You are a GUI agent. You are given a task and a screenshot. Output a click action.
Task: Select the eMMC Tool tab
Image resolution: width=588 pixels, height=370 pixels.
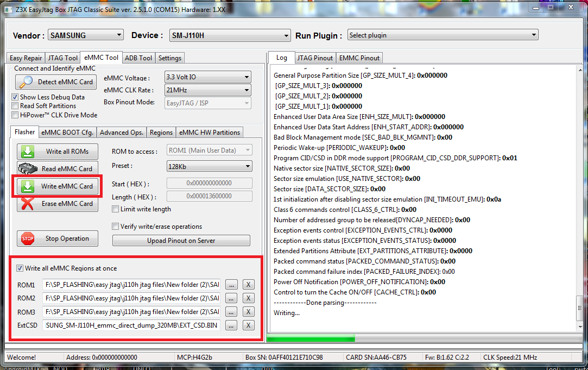[x=101, y=57]
